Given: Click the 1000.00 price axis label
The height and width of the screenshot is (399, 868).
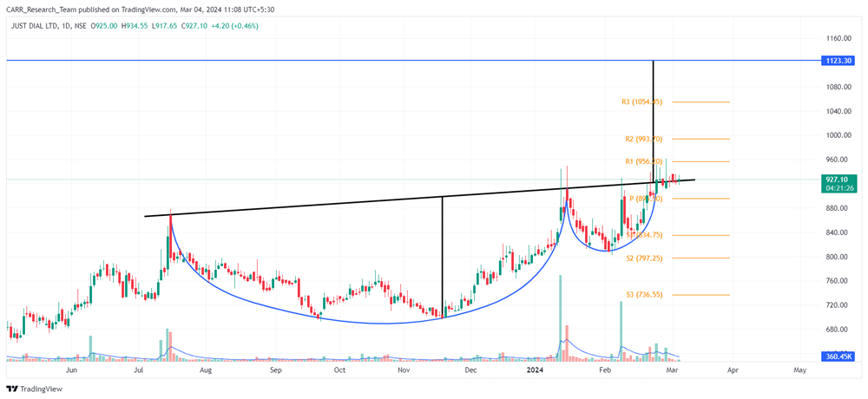Looking at the screenshot, I should 839,135.
